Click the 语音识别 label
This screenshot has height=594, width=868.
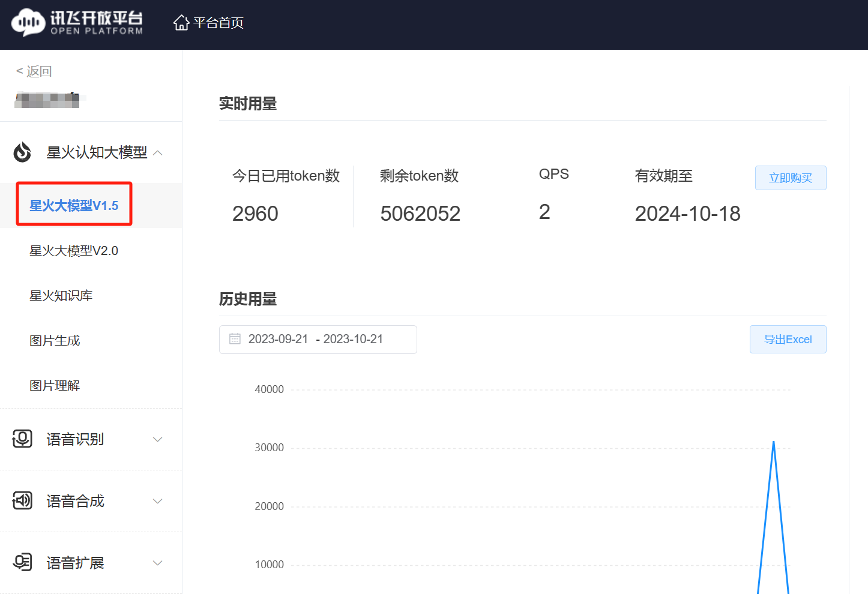click(76, 439)
